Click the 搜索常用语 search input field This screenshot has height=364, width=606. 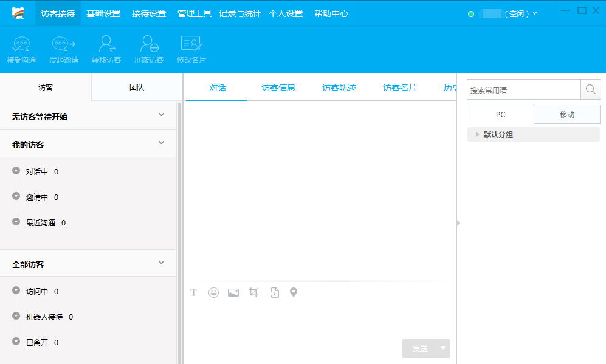pos(523,90)
